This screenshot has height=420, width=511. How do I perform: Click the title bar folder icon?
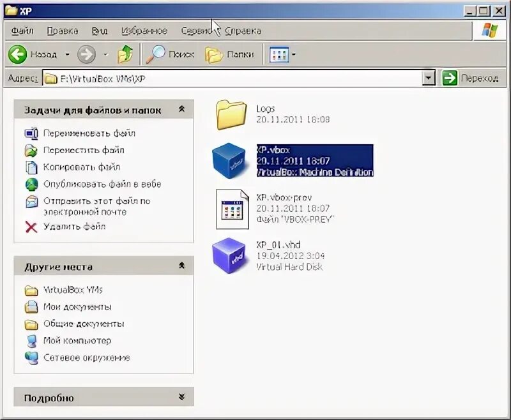click(11, 10)
